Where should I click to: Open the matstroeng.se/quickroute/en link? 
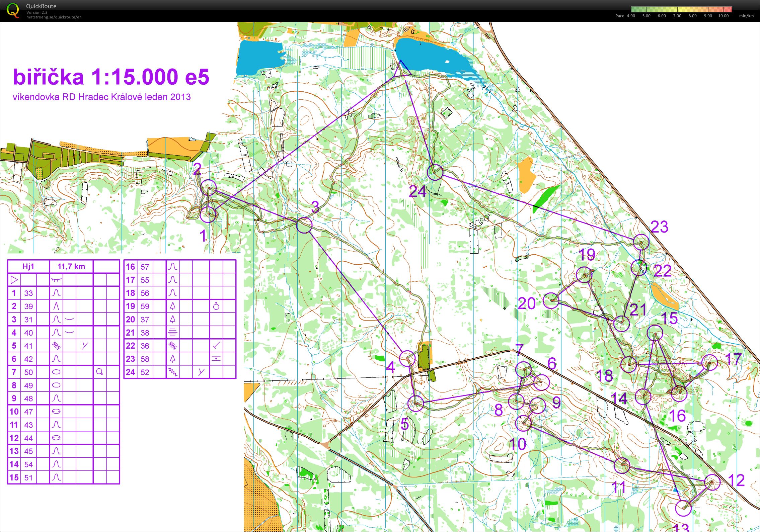pyautogui.click(x=54, y=17)
